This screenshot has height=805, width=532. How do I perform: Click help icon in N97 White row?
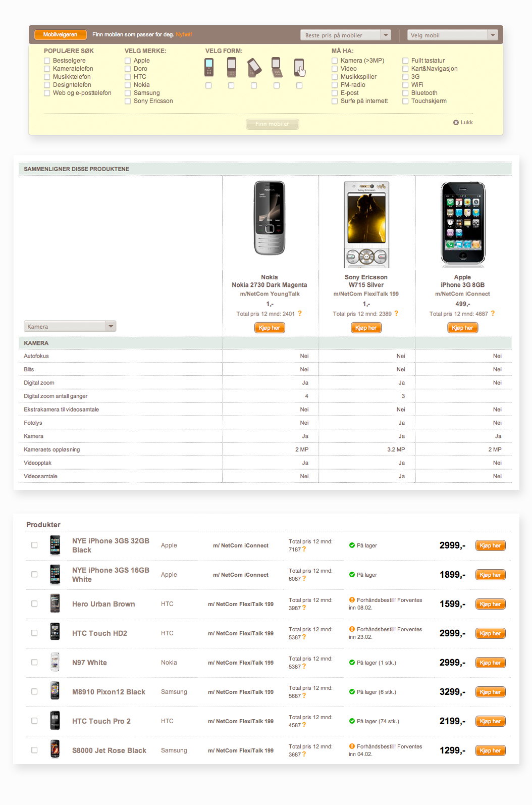(x=304, y=667)
